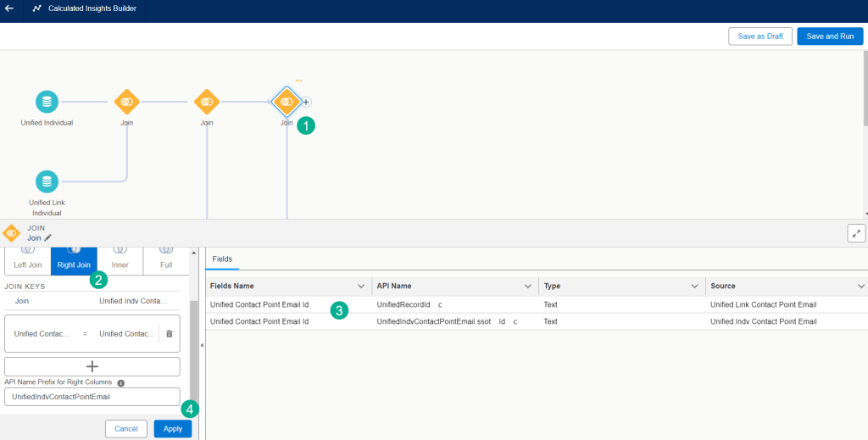This screenshot has height=440, width=868.
Task: Click the first Join node on canvas
Action: 126,102
